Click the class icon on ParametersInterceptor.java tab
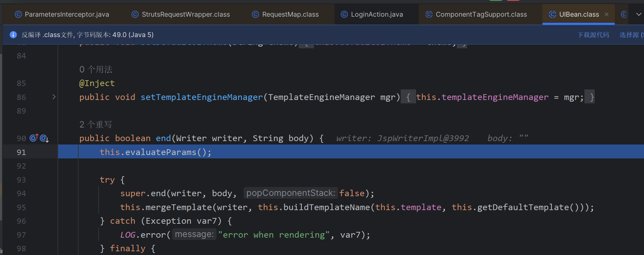The image size is (644, 255). point(18,14)
